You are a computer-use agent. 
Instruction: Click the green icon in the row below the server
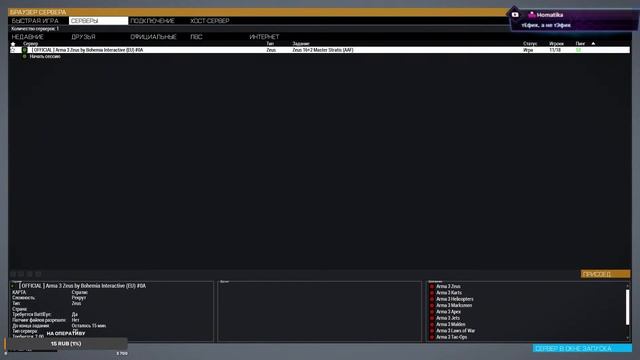click(x=24, y=56)
